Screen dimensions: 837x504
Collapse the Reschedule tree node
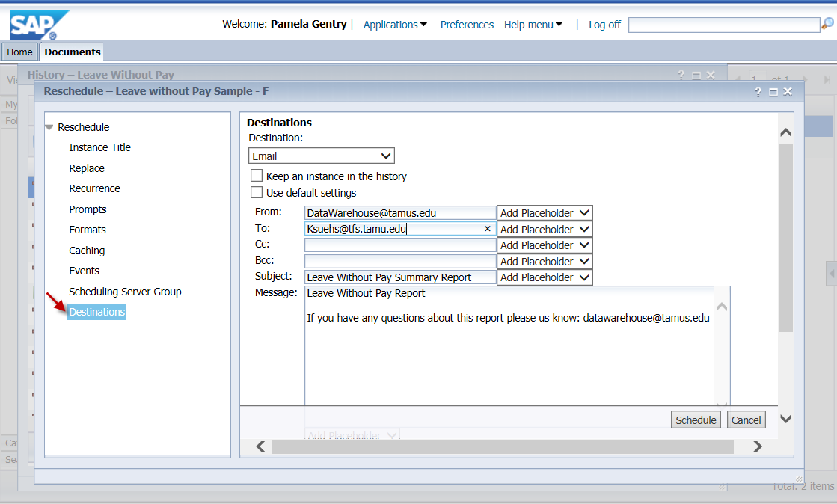pyautogui.click(x=49, y=127)
